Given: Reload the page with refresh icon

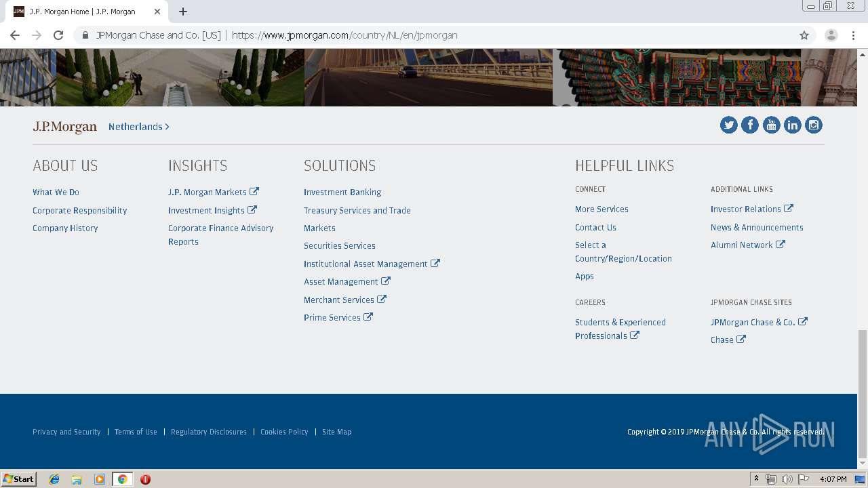Looking at the screenshot, I should [58, 35].
